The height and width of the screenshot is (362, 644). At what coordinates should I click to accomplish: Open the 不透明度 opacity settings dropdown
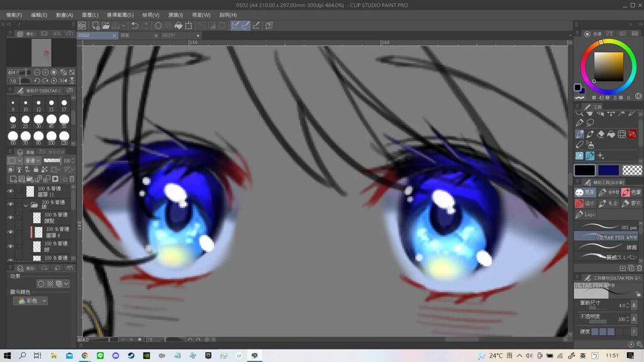634,319
